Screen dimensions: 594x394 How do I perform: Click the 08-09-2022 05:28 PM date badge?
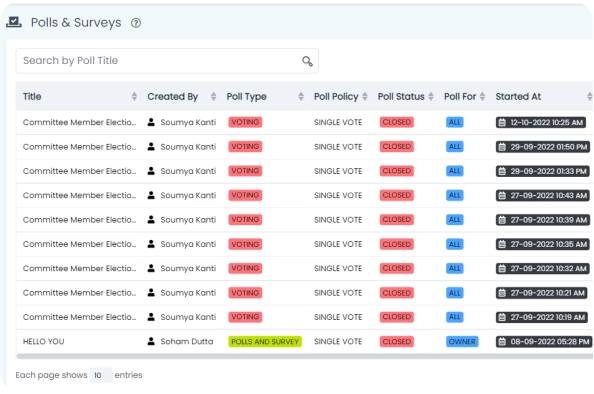544,342
